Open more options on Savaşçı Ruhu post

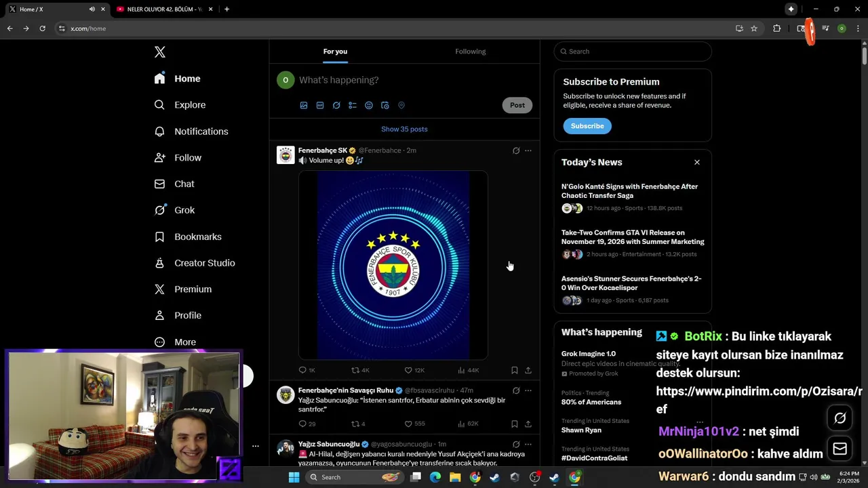click(528, 390)
